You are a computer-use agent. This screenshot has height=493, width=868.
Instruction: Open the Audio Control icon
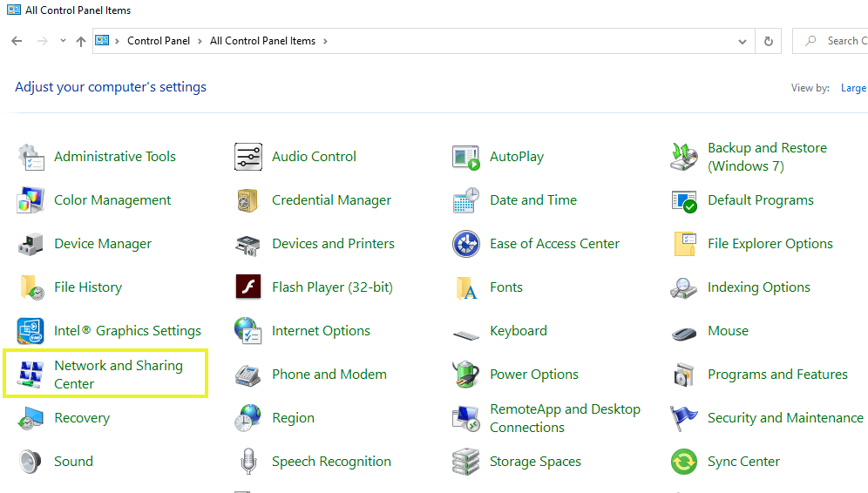(248, 157)
